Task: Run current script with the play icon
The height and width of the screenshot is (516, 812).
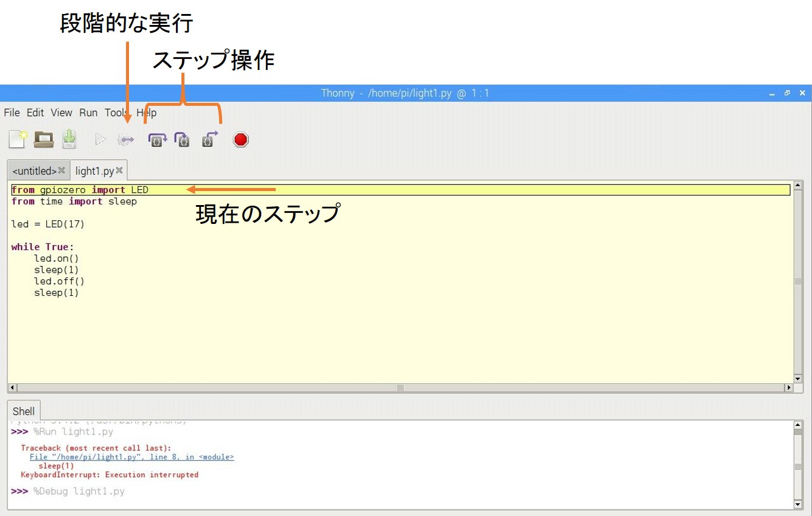Action: click(x=100, y=140)
